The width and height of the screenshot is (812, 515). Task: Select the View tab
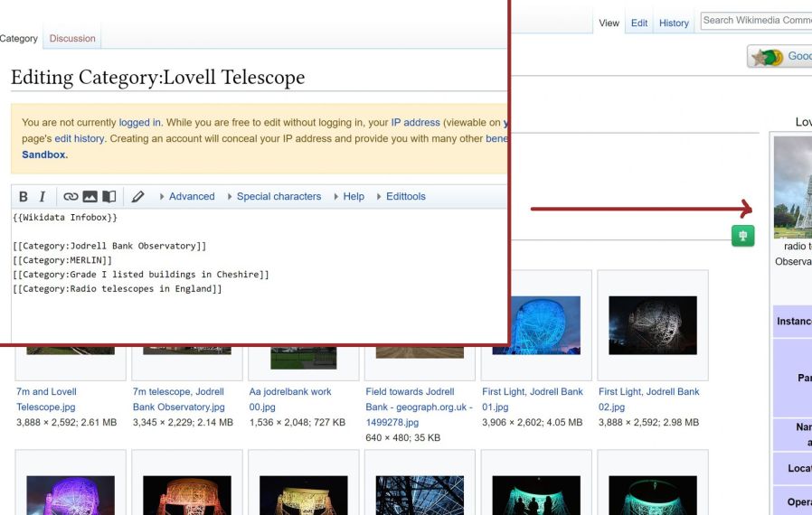coord(609,23)
